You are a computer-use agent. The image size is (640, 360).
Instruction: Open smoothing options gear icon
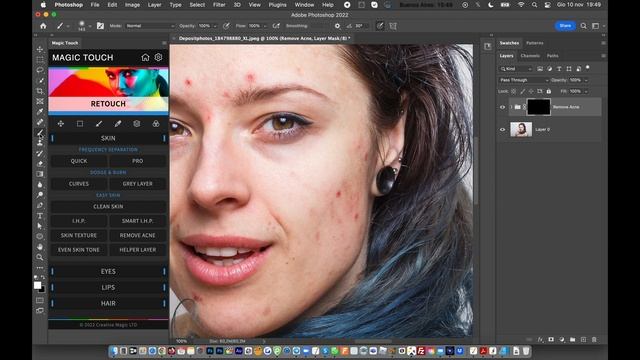click(x=337, y=26)
